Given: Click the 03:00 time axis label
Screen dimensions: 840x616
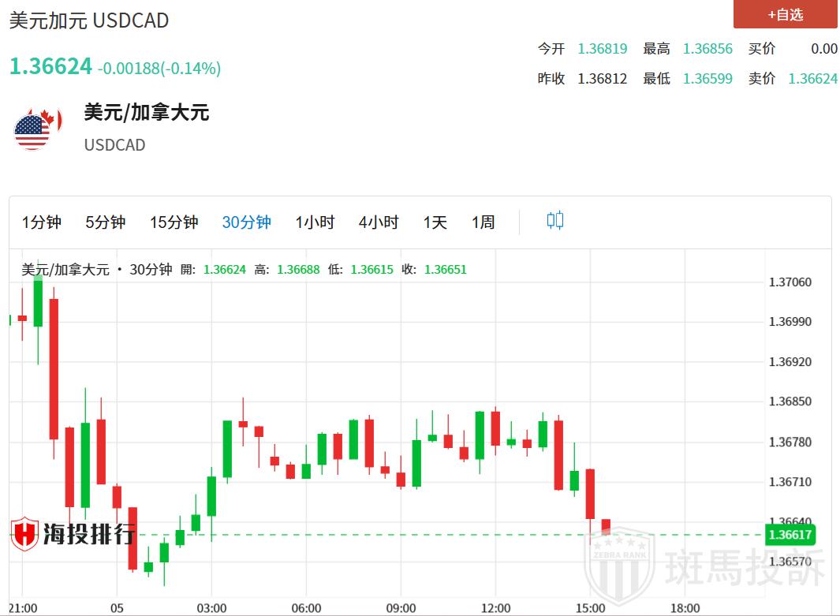Looking at the screenshot, I should click(211, 607).
